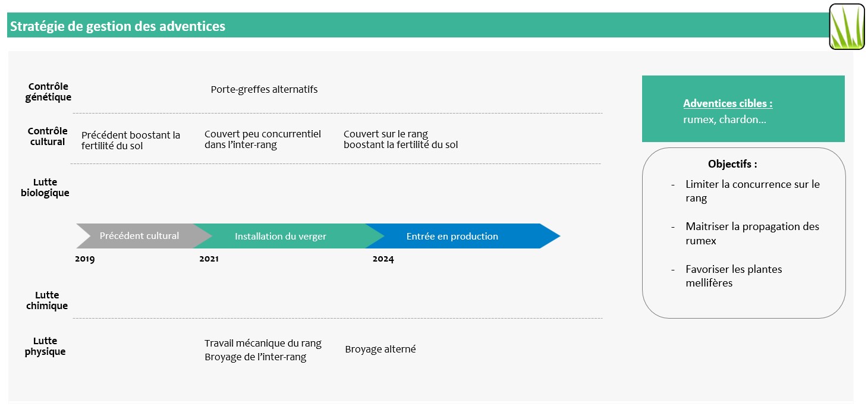Click the Objectifs heading in rounded box
Image resolution: width=868 pixels, height=406 pixels.
[732, 164]
